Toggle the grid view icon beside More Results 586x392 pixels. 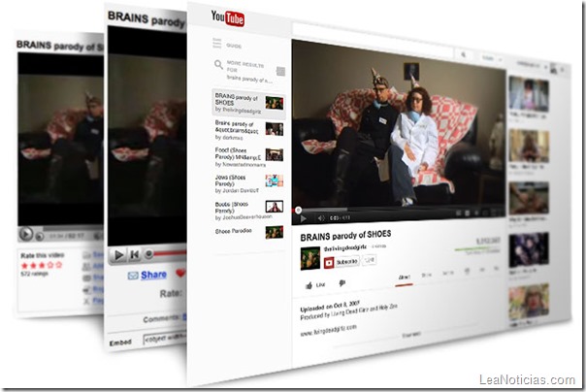280,71
